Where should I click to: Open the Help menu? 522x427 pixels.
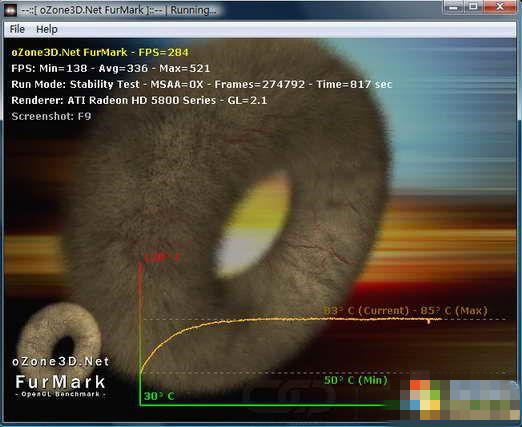[47, 29]
